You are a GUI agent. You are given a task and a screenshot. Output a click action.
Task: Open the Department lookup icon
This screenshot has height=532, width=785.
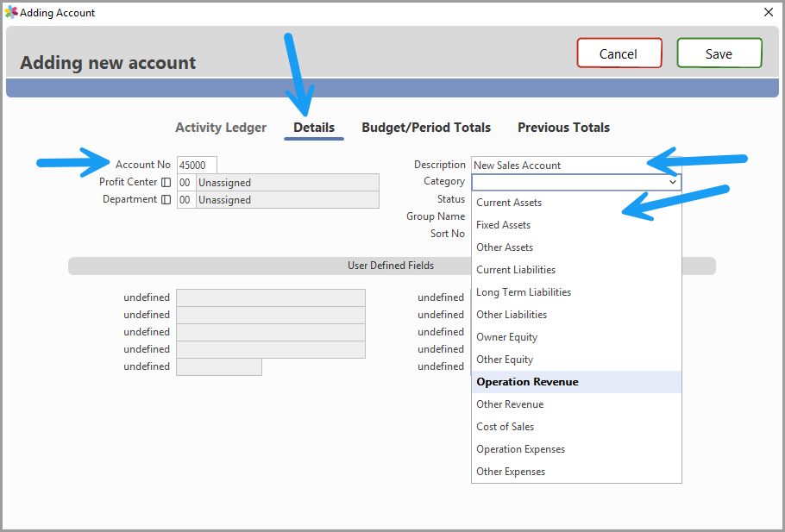[x=166, y=200]
